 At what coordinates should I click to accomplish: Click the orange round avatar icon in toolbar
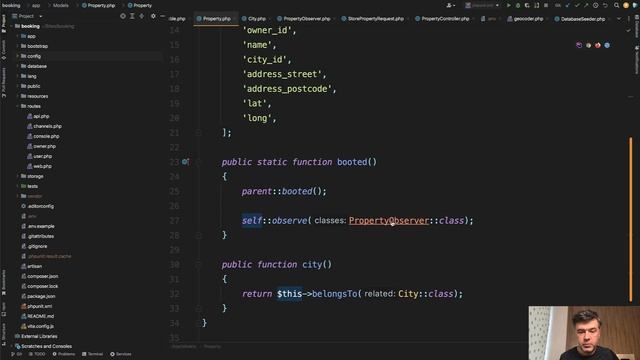coord(626,5)
